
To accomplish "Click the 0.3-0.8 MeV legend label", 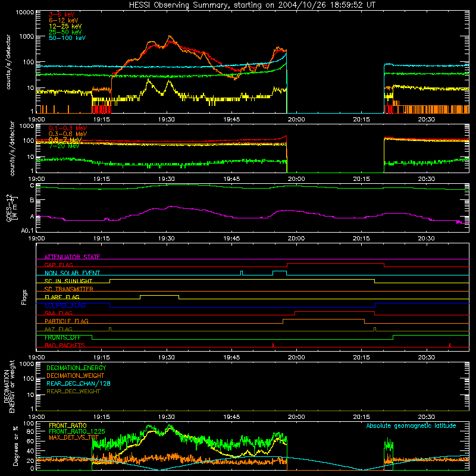I will click(68, 134).
